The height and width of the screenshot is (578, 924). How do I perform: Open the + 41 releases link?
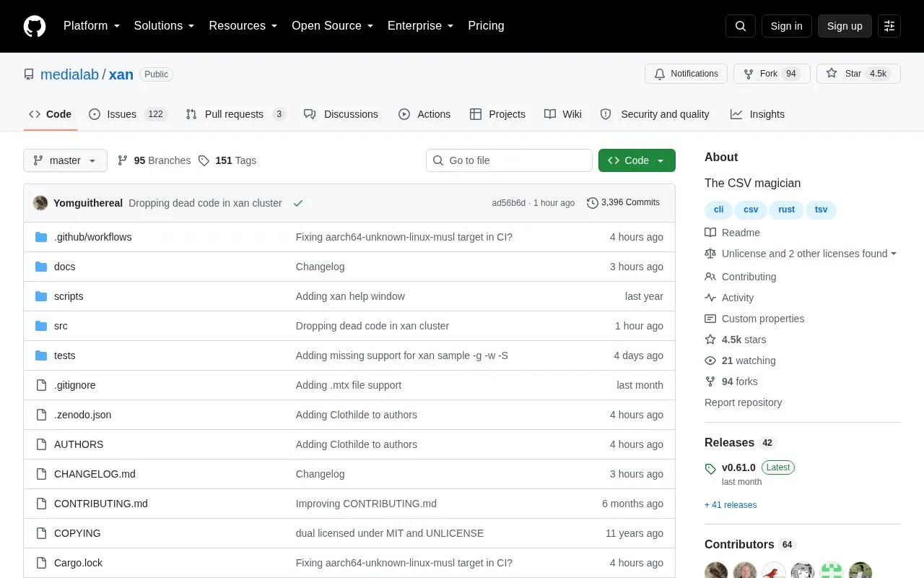pos(731,505)
